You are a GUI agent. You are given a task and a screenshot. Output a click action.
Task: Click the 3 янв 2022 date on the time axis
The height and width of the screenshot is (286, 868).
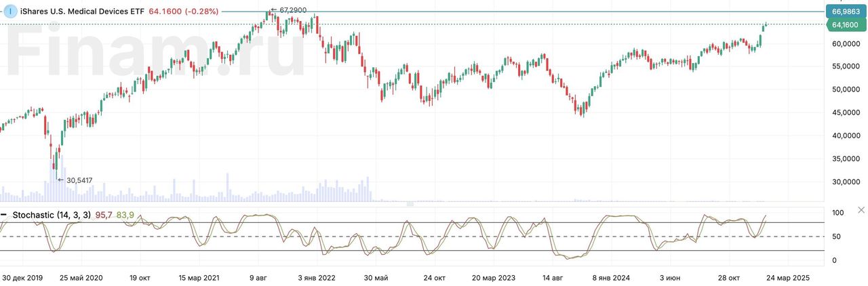317,278
